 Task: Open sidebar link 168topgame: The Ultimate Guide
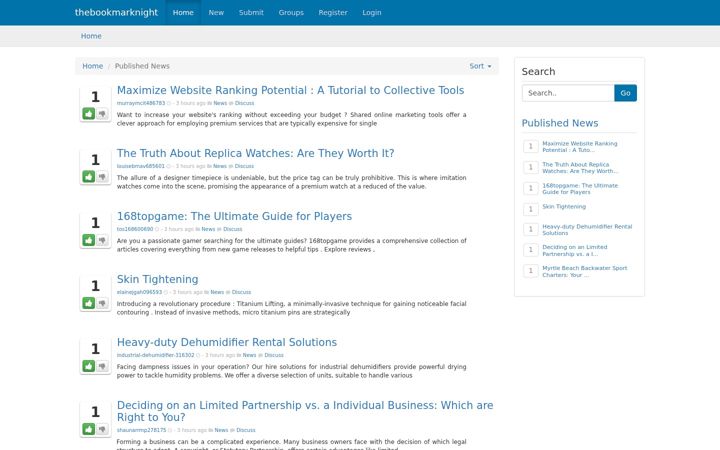[580, 189]
